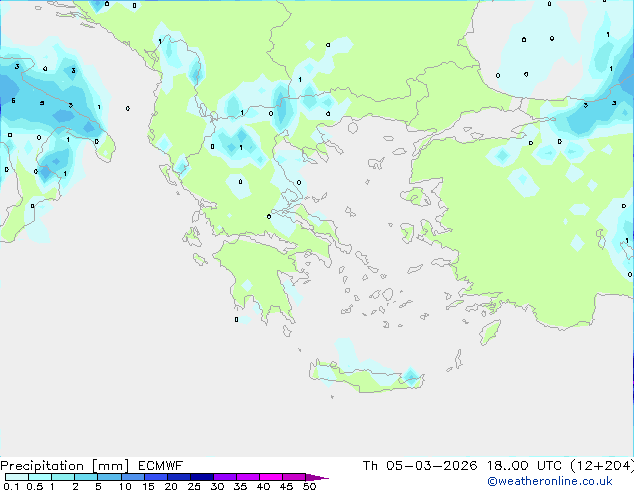Screen dimensions: 634x490
Task: Click legend tick label "15"
Action: click(x=148, y=486)
